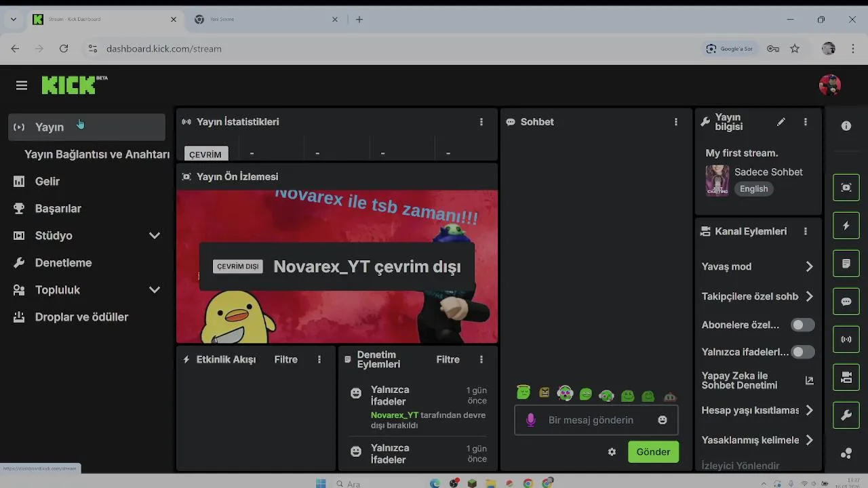This screenshot has height=488, width=868.
Task: Open Yayın bilgisi three-dot options
Action: tap(806, 122)
